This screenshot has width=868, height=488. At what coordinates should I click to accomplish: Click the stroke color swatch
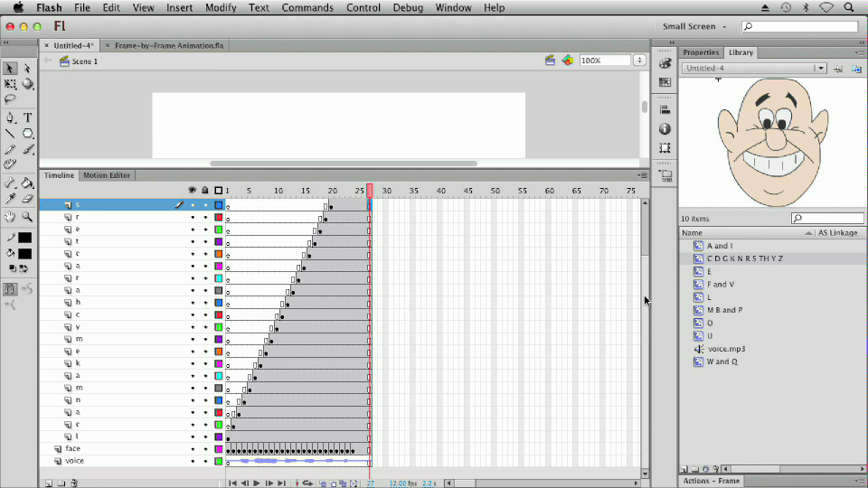(x=25, y=238)
